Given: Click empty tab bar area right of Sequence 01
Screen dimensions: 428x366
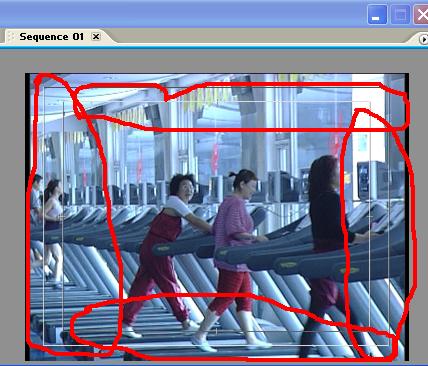Looking at the screenshot, I should click(263, 37).
